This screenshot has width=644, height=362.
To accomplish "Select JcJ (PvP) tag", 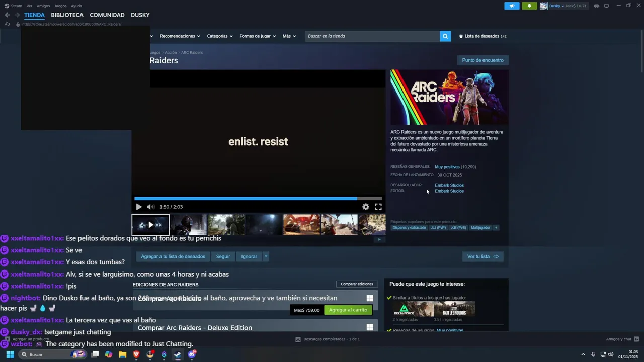I will [438, 228].
